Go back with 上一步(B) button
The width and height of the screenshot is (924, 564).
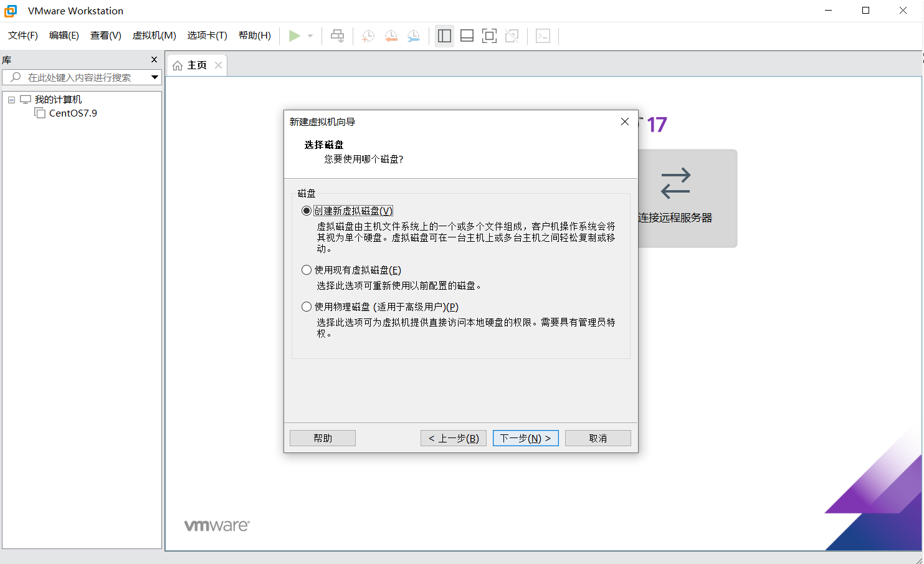454,438
